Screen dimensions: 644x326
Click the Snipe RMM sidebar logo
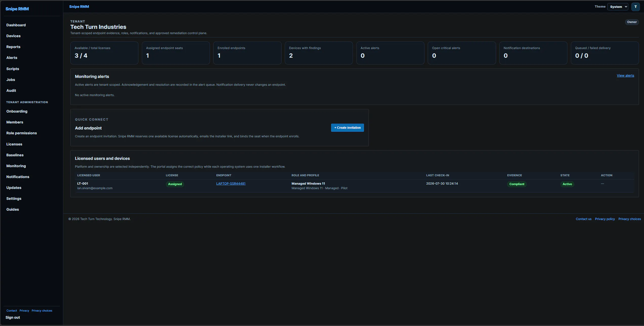tap(17, 9)
